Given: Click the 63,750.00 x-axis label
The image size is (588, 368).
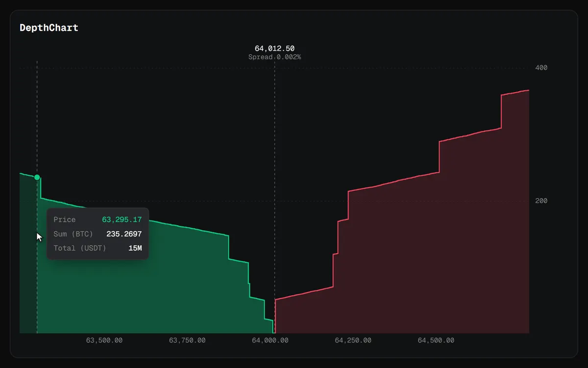Looking at the screenshot, I should point(187,341).
